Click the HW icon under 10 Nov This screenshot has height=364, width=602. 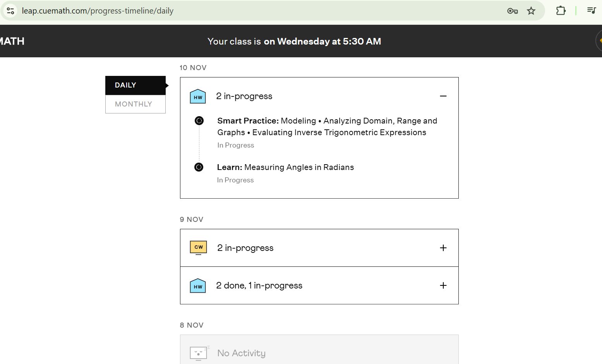198,96
